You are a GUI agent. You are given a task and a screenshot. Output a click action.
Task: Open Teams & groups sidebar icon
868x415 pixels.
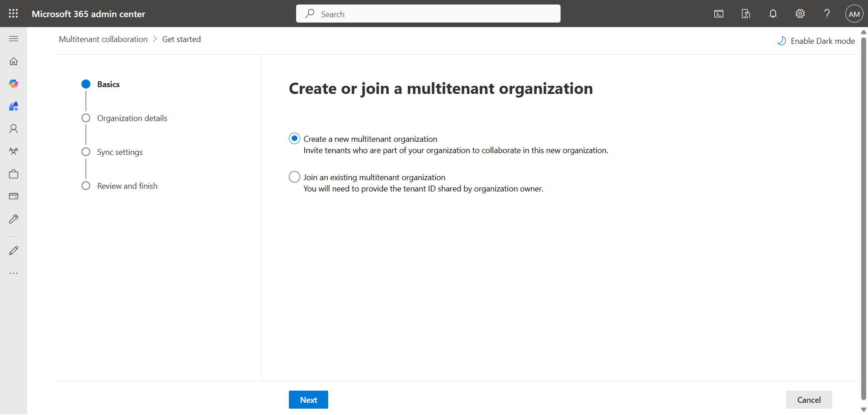coord(14,152)
